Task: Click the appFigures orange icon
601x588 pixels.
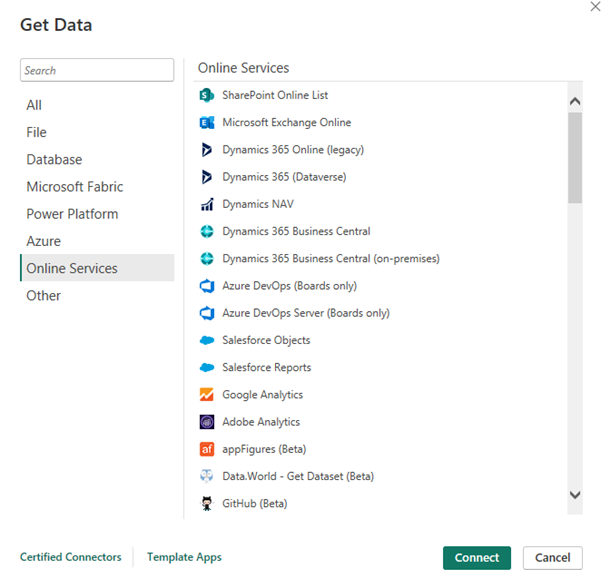Action: coord(207,449)
